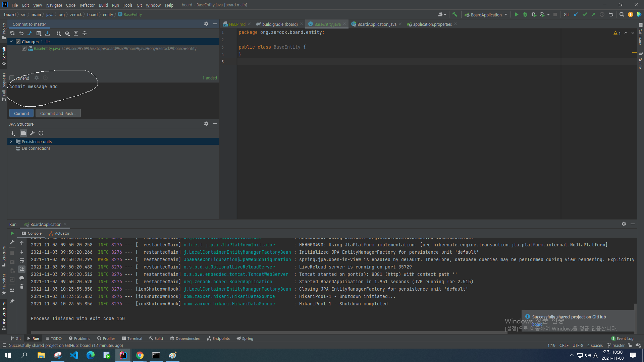
Task: Click the Rollback icon in Commit toolbar
Action: pyautogui.click(x=21, y=33)
